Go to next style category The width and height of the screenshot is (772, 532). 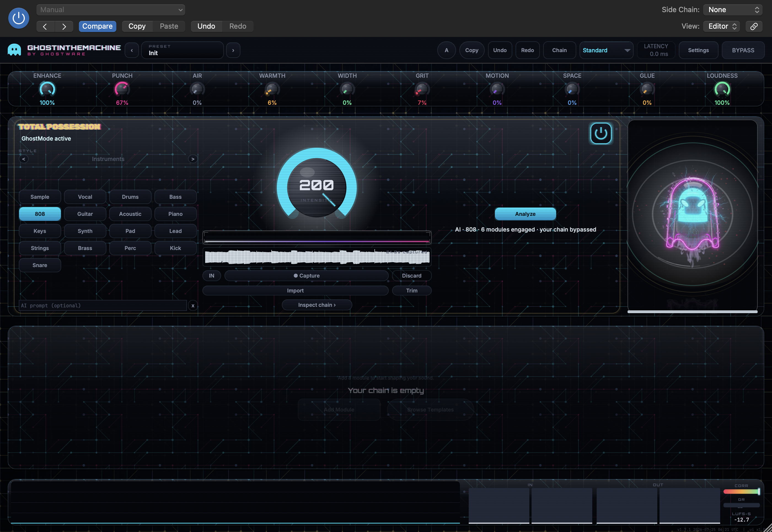[x=193, y=159]
